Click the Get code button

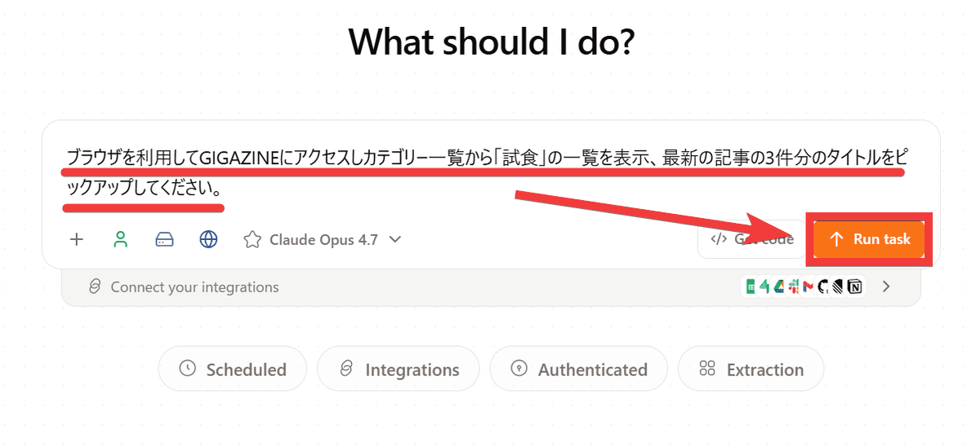pos(746,239)
